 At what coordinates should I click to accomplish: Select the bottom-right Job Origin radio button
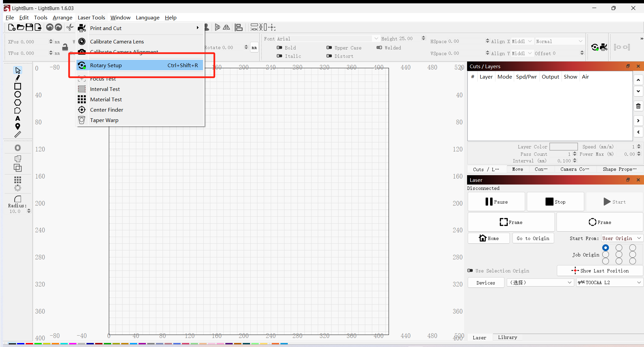point(633,261)
